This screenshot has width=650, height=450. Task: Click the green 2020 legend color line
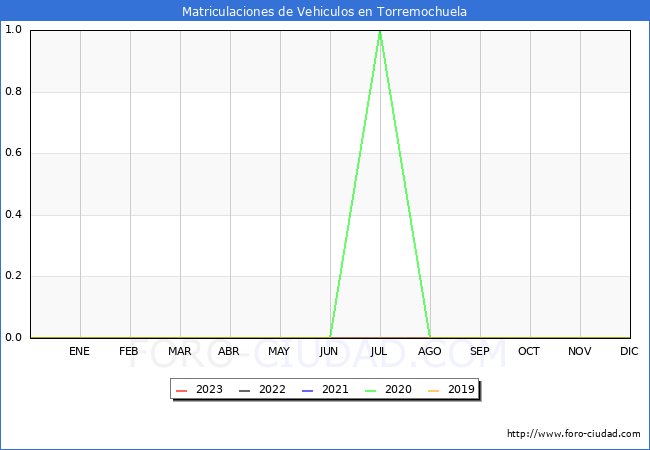pyautogui.click(x=371, y=391)
